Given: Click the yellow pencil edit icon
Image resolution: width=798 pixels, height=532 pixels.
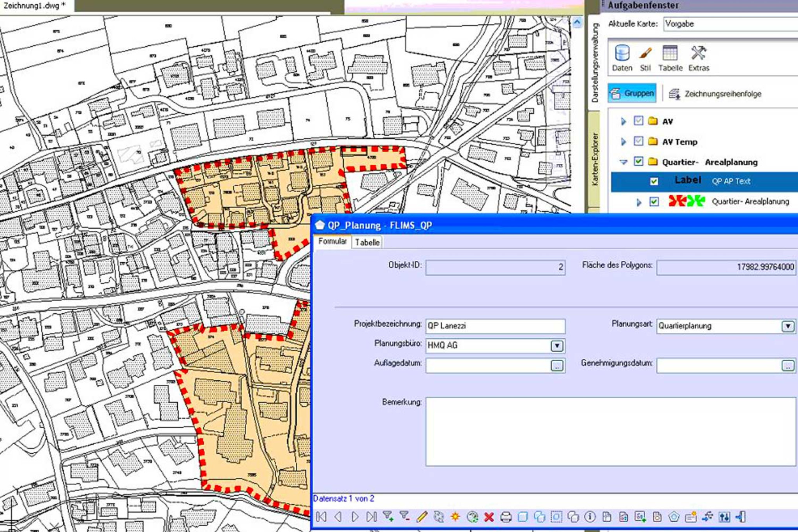Looking at the screenshot, I should coord(422,517).
